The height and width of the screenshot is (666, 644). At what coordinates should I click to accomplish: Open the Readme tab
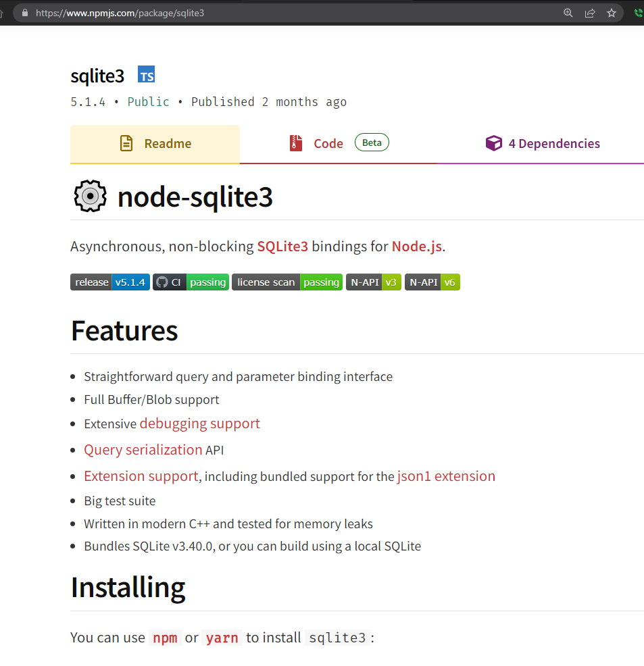tap(155, 144)
